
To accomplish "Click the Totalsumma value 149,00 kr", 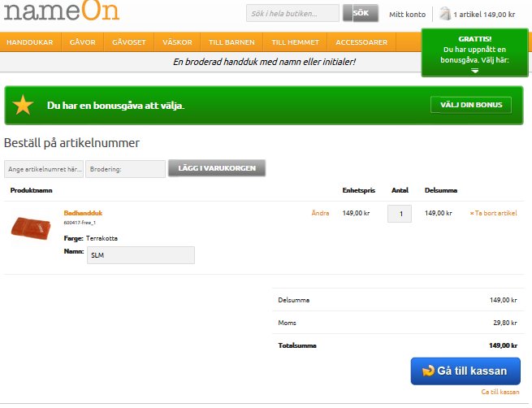I will point(503,345).
